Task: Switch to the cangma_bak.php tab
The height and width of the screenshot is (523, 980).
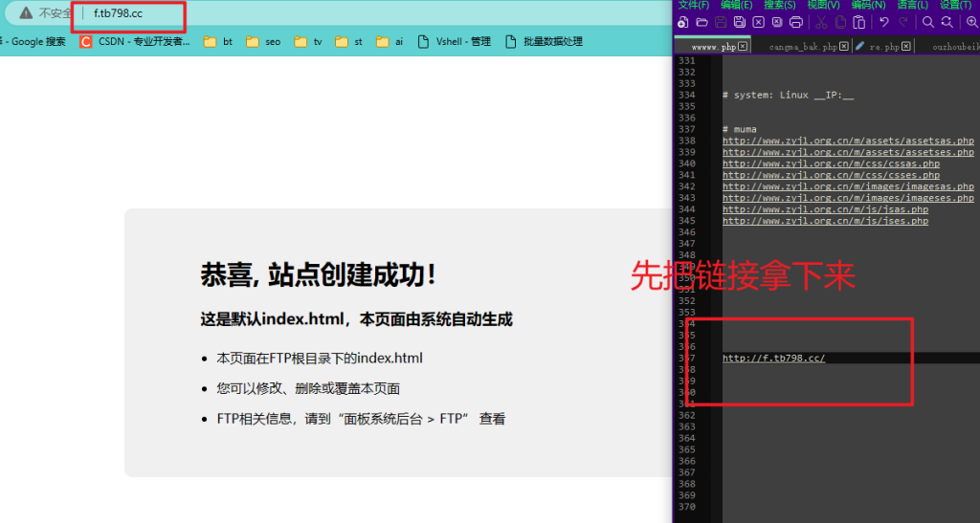Action: 802,46
